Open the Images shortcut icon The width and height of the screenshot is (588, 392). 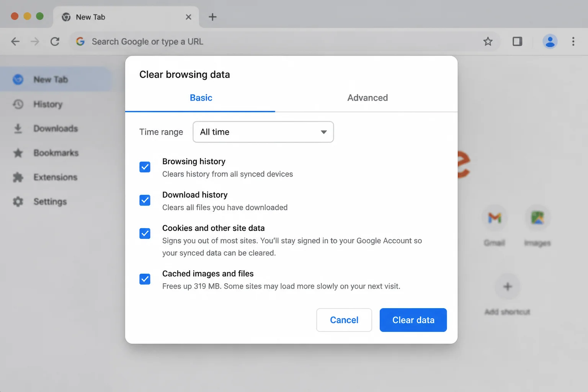[x=537, y=218]
